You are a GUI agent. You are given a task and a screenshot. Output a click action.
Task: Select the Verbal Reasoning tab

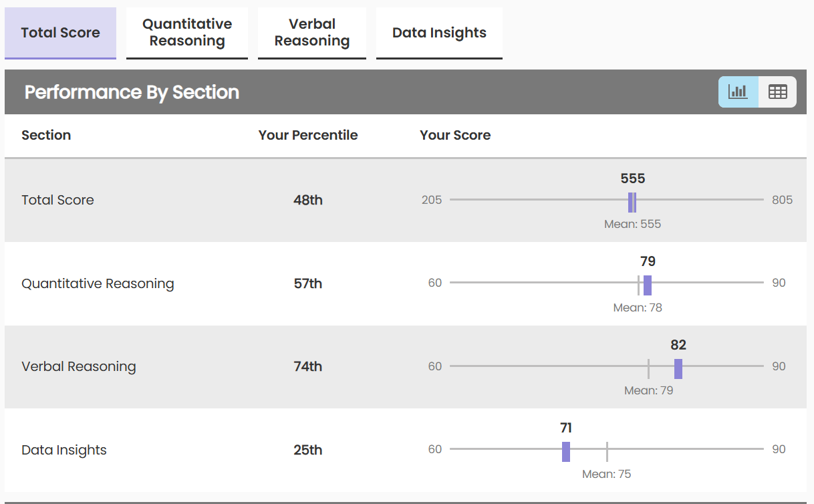(312, 33)
